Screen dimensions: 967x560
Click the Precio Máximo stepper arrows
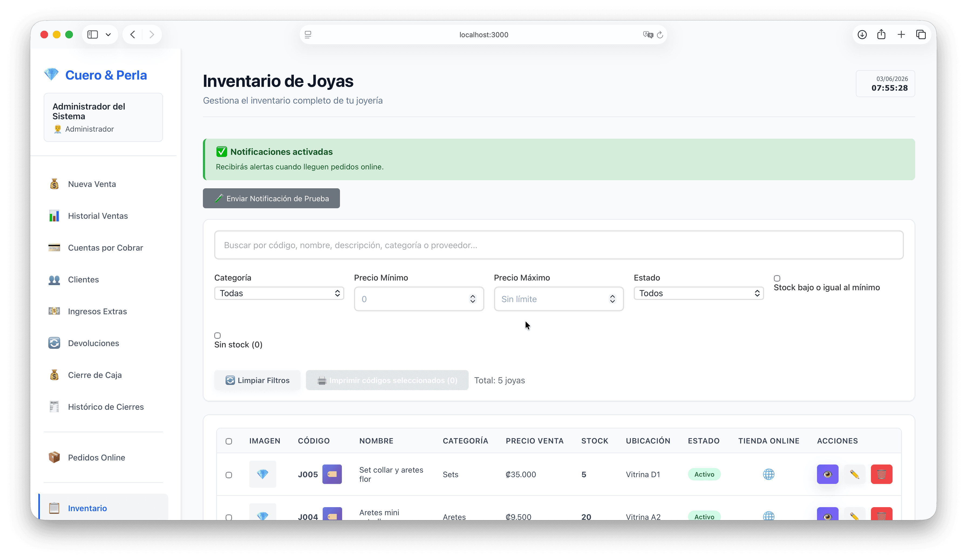[x=612, y=299]
